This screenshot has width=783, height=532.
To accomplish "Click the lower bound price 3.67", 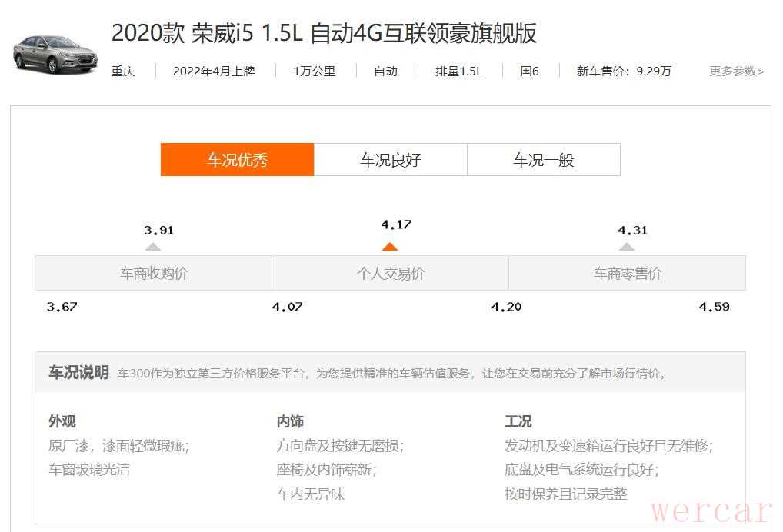I will tap(62, 307).
